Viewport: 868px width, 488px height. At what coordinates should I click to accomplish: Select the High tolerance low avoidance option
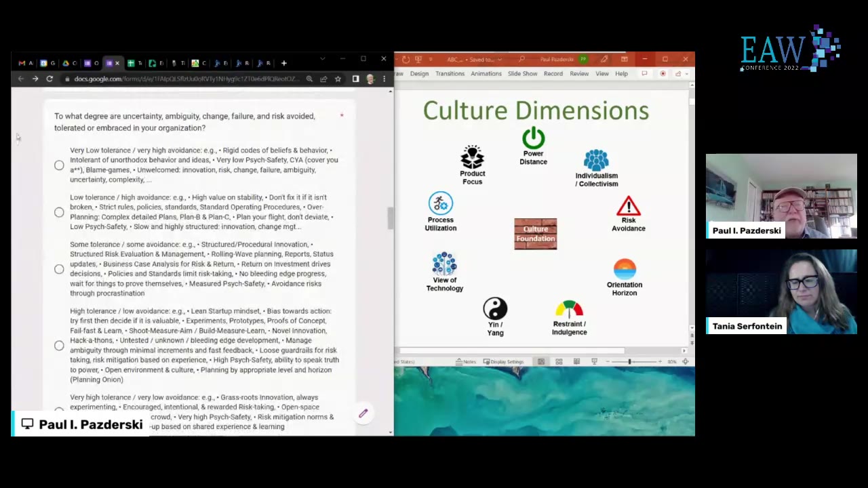pyautogui.click(x=59, y=346)
